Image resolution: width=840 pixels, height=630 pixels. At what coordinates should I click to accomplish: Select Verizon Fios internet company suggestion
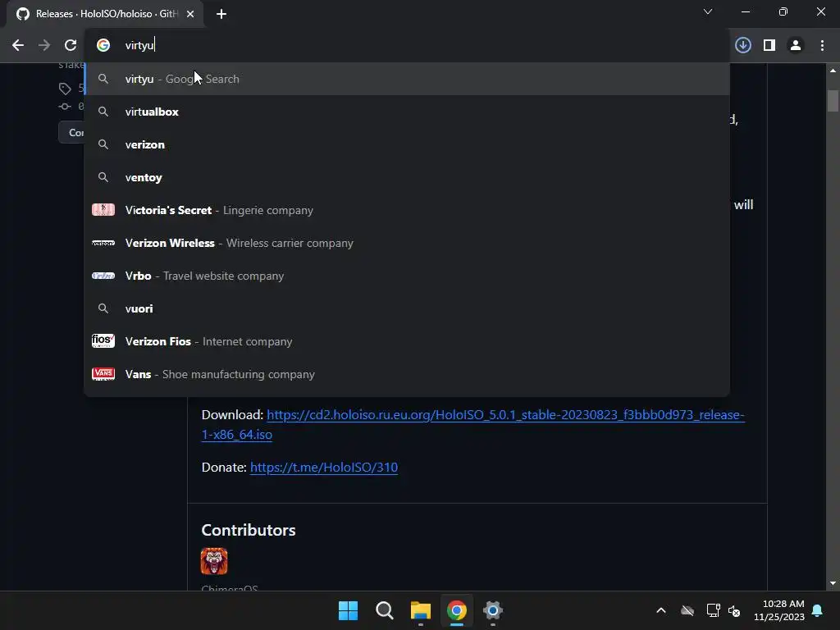[x=407, y=341]
